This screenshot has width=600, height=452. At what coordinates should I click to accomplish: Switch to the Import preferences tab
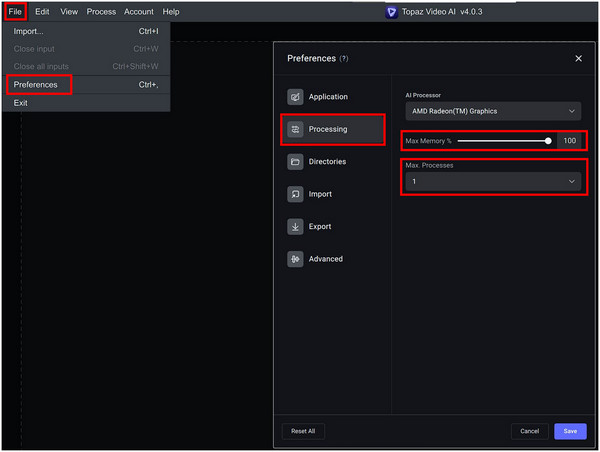[333, 194]
